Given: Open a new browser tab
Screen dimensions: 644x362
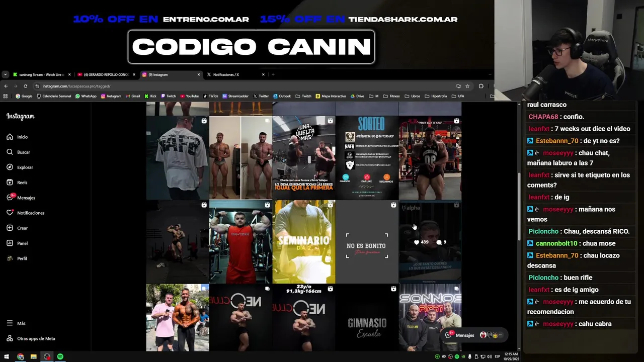Looking at the screenshot, I should pos(273,74).
